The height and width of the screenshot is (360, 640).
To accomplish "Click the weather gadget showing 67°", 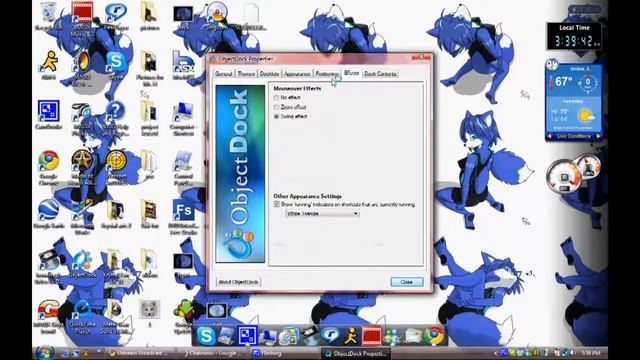I will click(574, 100).
